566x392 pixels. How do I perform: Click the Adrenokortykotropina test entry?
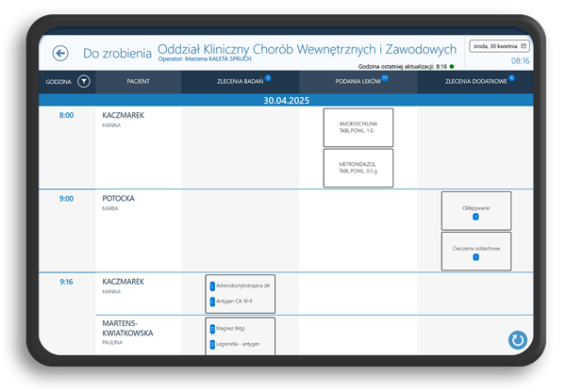click(x=243, y=286)
